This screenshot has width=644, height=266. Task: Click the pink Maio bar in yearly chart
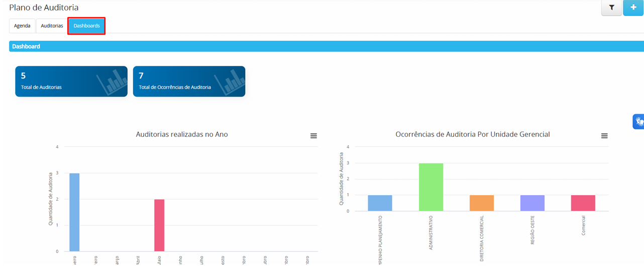point(159,225)
